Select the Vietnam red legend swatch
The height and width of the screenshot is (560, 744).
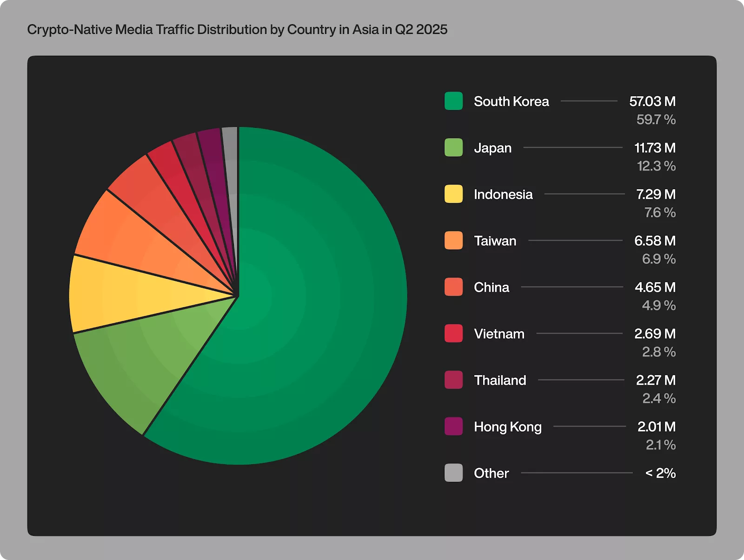452,334
